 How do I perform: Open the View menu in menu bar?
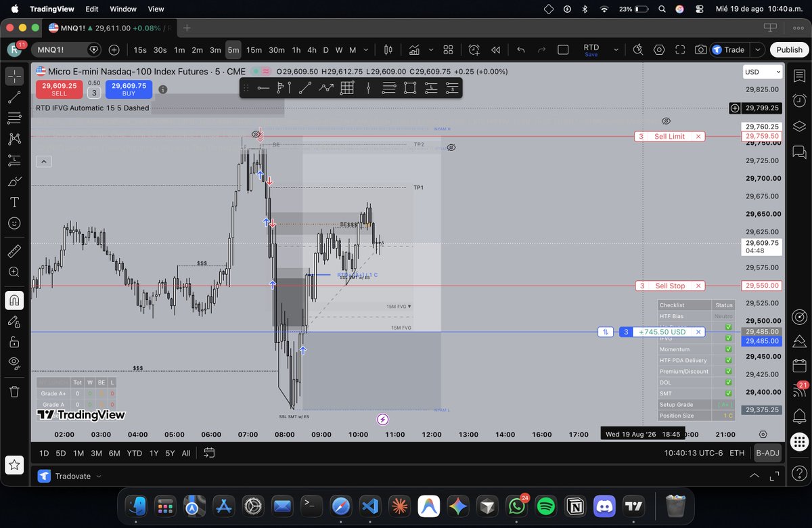pyautogui.click(x=156, y=9)
